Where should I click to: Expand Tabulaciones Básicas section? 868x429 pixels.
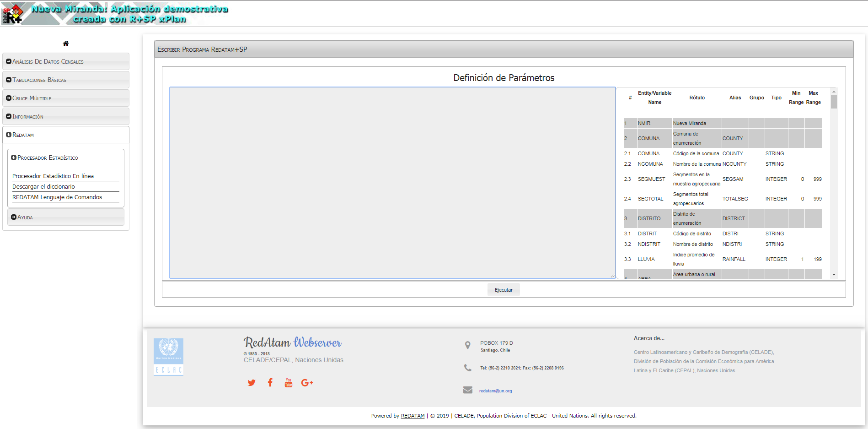66,80
